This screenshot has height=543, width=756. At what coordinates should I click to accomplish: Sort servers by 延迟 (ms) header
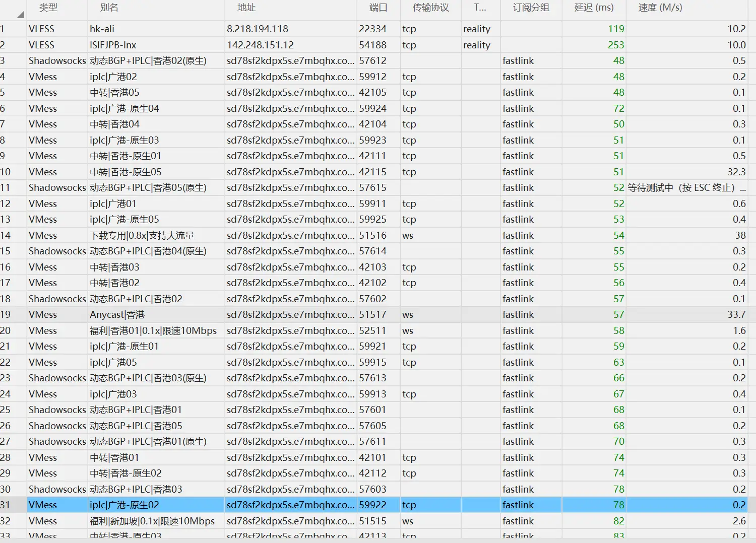tap(594, 8)
